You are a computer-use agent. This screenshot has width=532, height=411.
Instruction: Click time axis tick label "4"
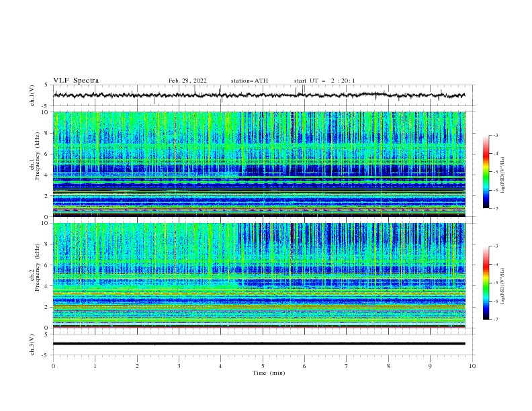[221, 366]
